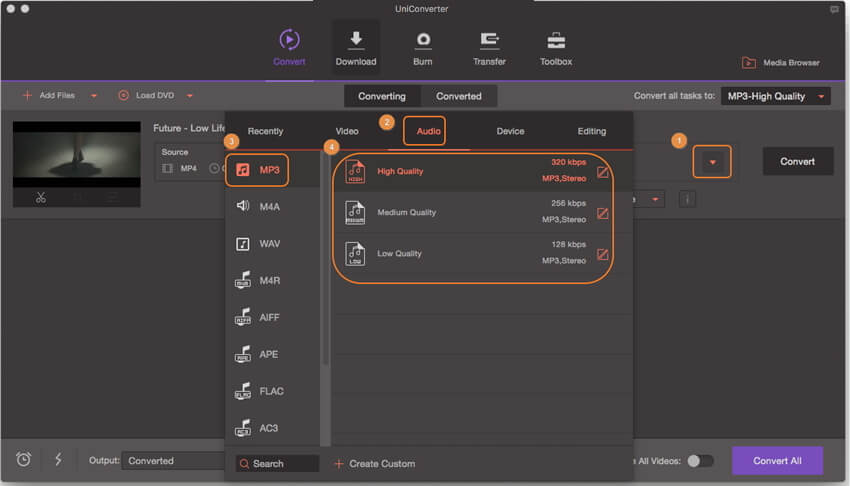Click the M4A speaker icon
850x486 pixels.
coord(242,206)
